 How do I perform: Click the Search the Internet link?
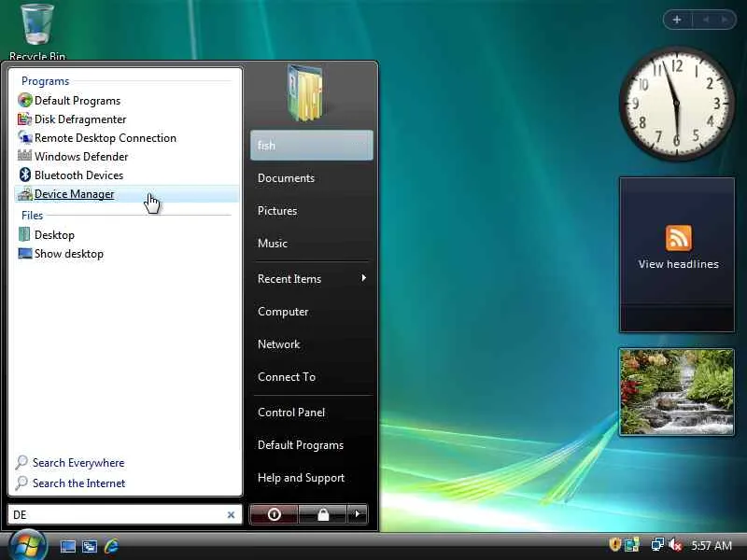[x=78, y=483]
